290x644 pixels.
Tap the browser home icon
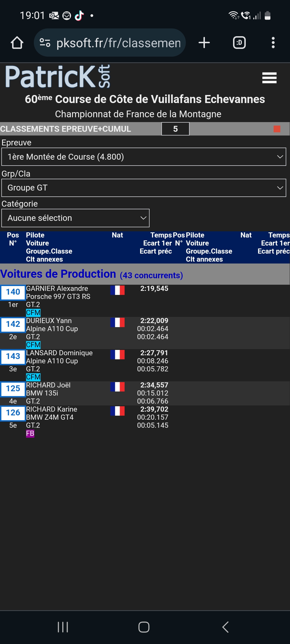pyautogui.click(x=17, y=43)
